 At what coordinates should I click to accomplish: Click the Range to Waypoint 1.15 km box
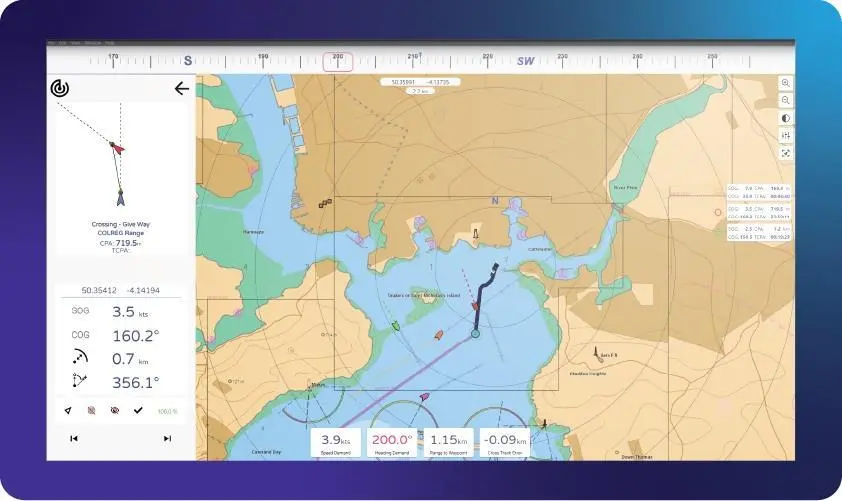tap(448, 443)
